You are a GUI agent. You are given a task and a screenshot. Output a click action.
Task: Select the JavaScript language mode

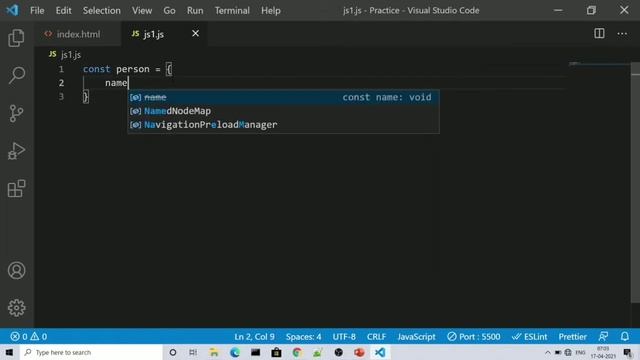(x=416, y=336)
